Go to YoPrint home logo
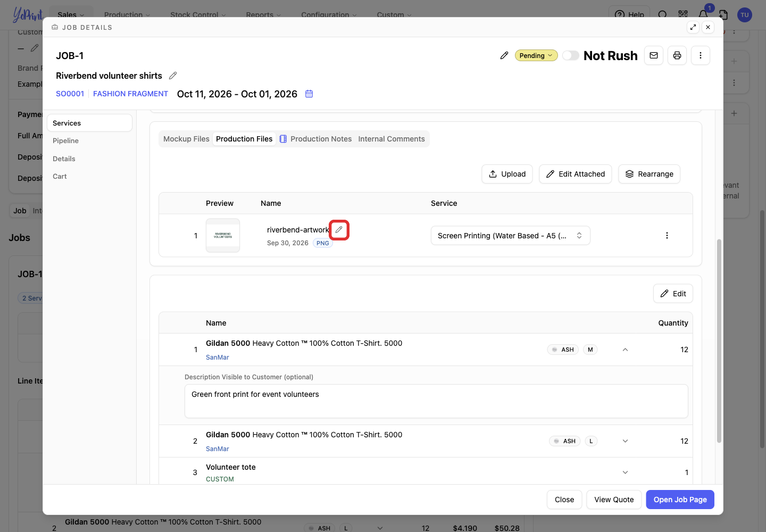Image resolution: width=766 pixels, height=532 pixels. (x=28, y=14)
